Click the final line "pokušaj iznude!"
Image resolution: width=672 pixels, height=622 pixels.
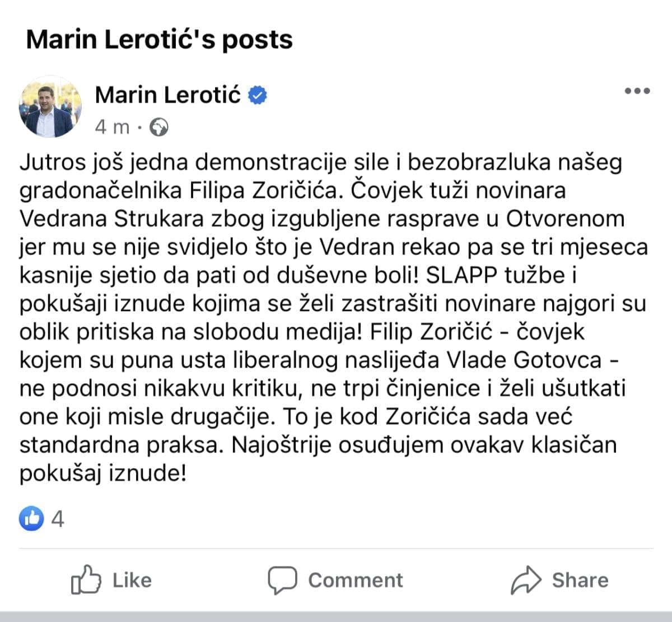102,474
